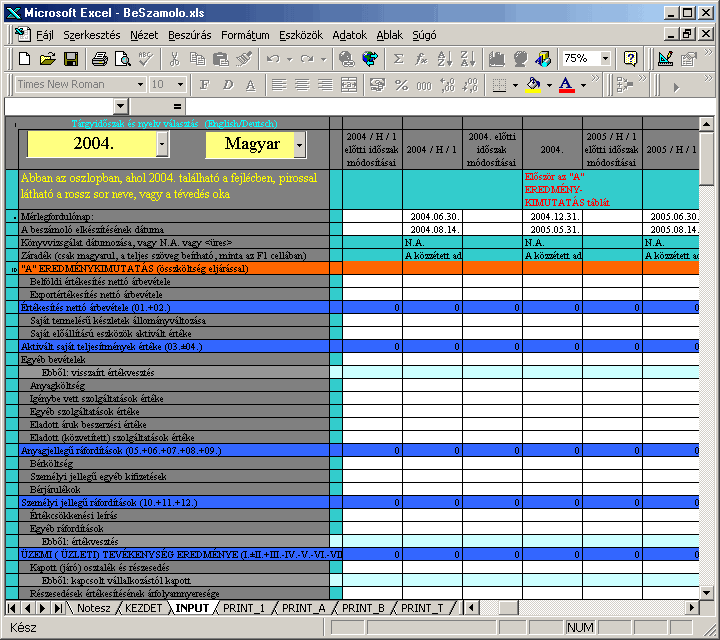Select the 'Anyagköltség' row label
Screen dimensions: 720x640
point(57,385)
